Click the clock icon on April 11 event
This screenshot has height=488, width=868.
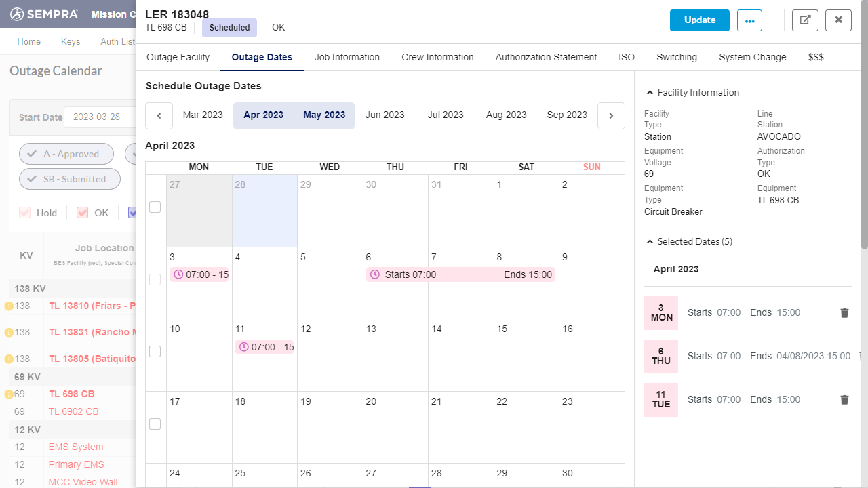[x=243, y=346]
